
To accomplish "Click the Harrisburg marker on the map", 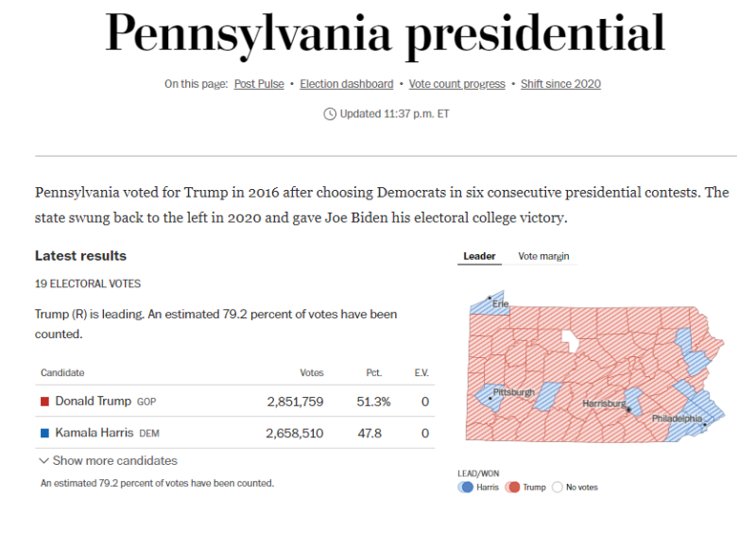I will [627, 409].
